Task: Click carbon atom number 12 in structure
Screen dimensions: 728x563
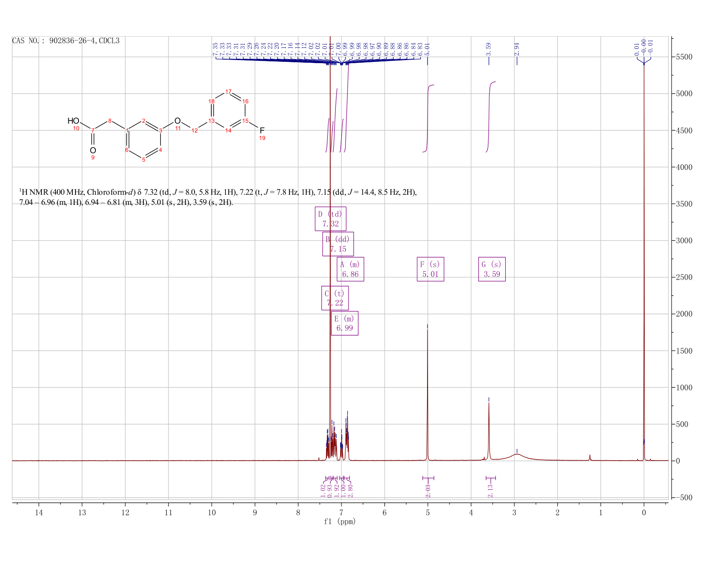Action: pos(195,130)
